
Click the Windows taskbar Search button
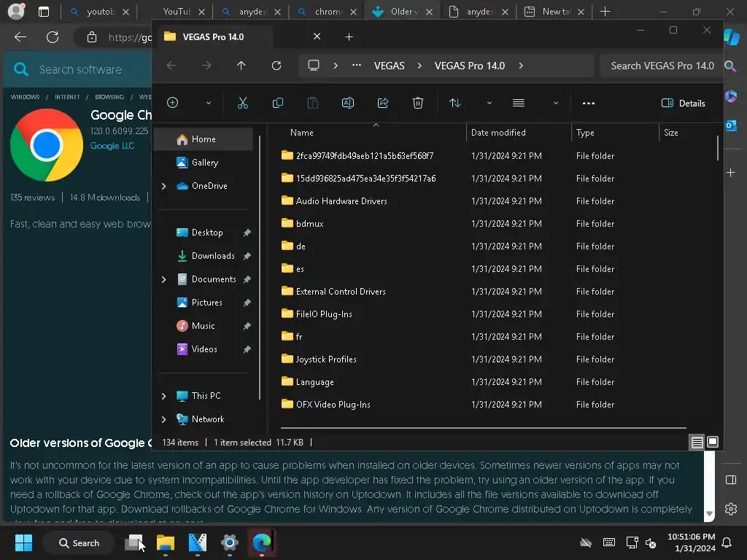[79, 542]
